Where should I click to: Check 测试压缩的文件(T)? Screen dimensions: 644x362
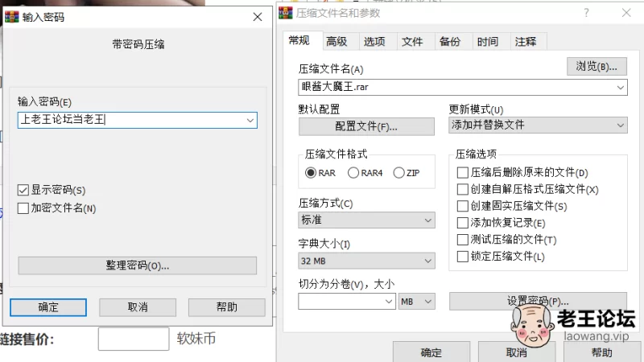(x=462, y=240)
